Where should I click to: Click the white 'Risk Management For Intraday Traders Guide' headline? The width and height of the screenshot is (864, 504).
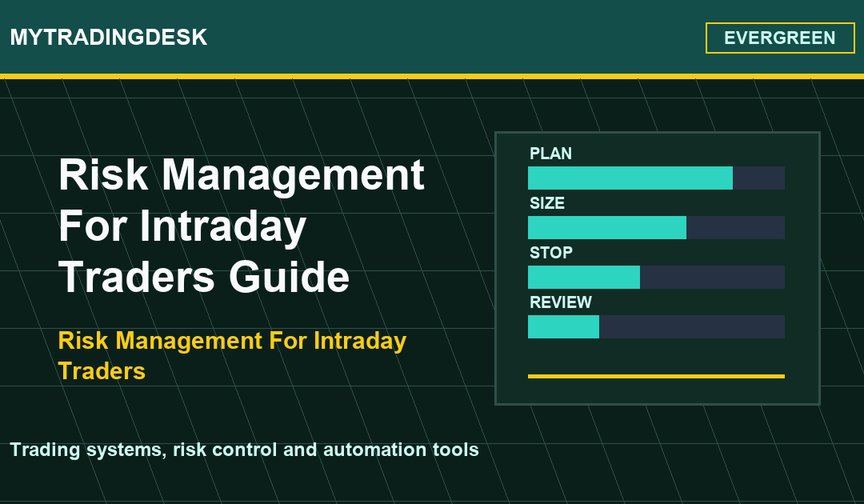(x=242, y=226)
